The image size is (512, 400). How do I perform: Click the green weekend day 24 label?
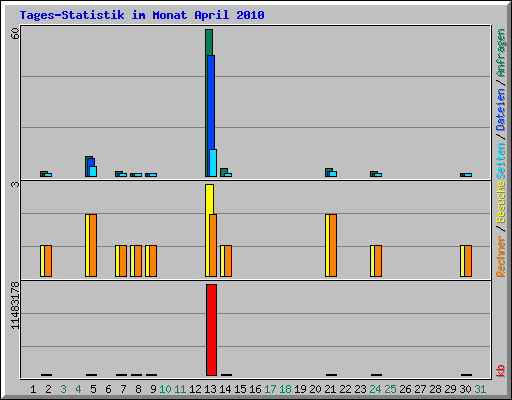[375, 389]
